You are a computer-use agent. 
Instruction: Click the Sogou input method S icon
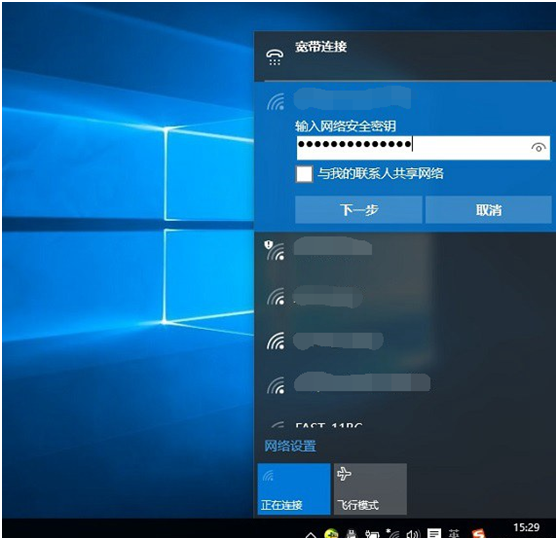[x=478, y=534]
